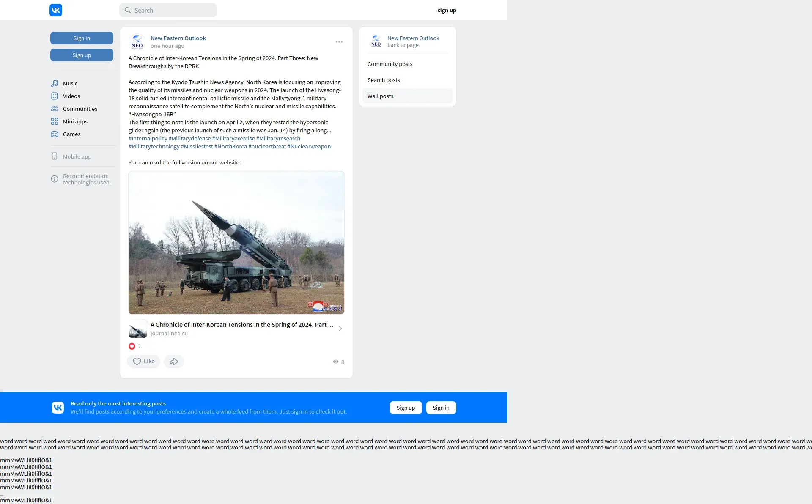The image size is (812, 504).
Task: Open the #Militaryresearch hashtag
Action: click(x=278, y=138)
